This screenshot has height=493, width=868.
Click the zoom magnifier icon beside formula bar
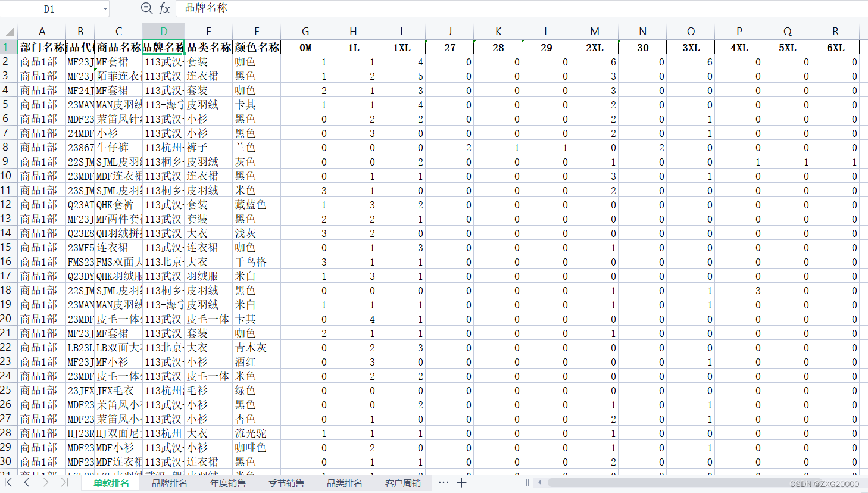[x=146, y=8]
